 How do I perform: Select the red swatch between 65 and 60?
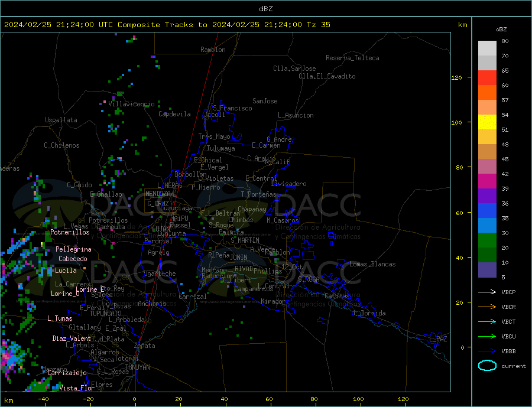pos(487,77)
